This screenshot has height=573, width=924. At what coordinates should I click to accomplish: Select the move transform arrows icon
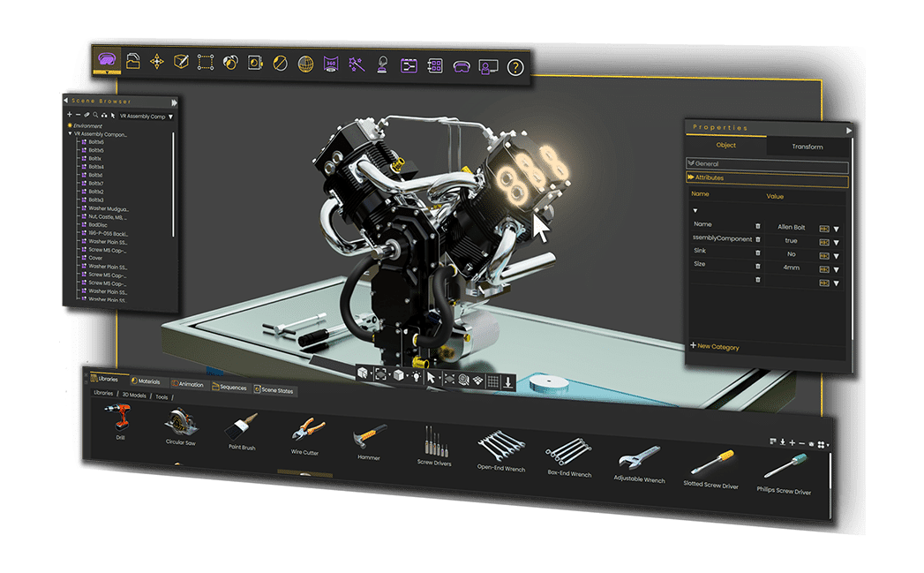[157, 62]
